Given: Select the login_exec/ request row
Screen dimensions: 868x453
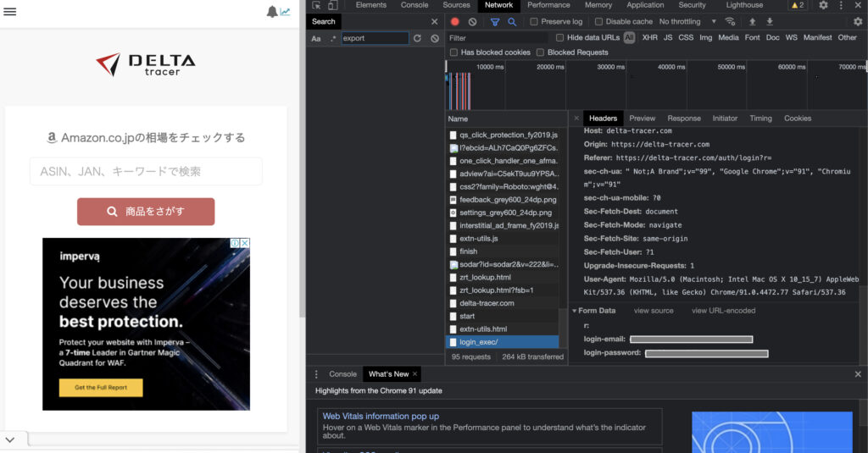Looking at the screenshot, I should [x=502, y=342].
